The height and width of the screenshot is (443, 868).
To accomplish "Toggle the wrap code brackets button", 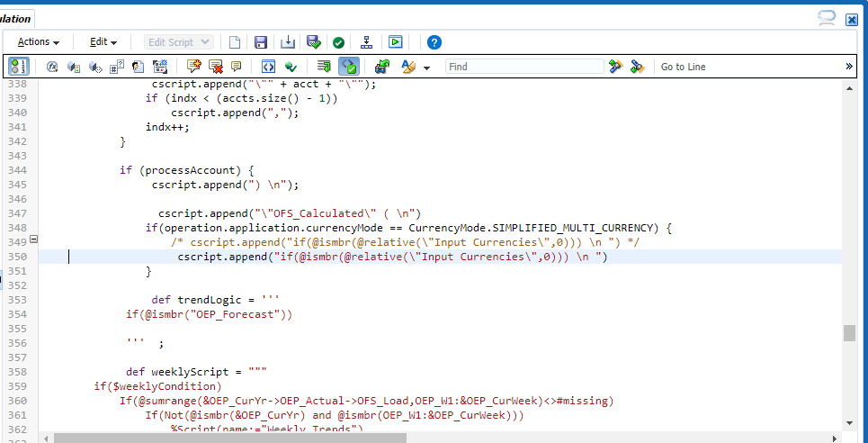I will (x=268, y=67).
